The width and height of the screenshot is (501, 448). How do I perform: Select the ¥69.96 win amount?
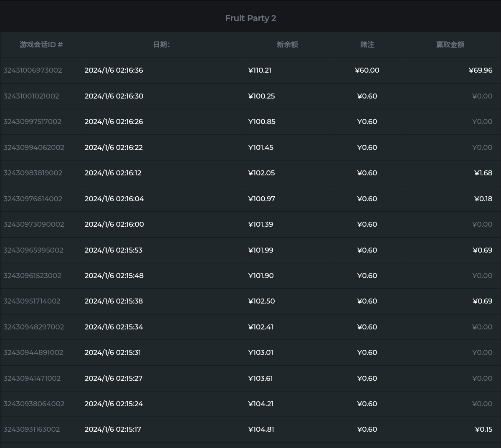pos(480,70)
